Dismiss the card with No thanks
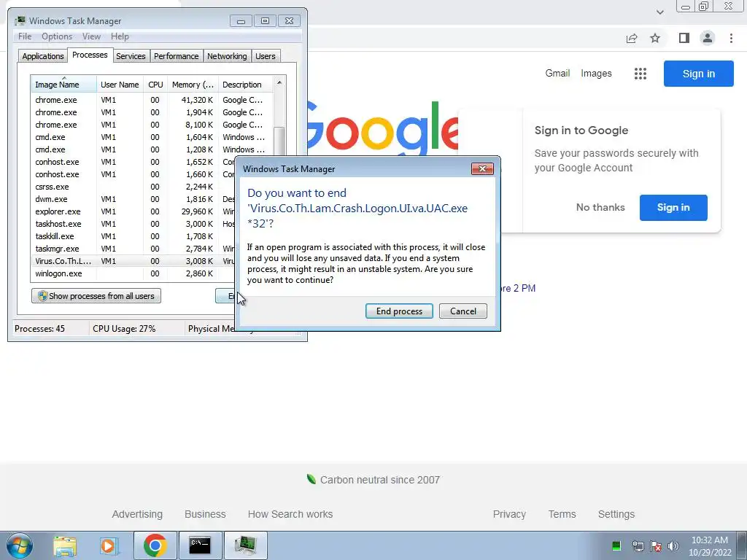Screen dimensions: 747x560 coord(600,207)
